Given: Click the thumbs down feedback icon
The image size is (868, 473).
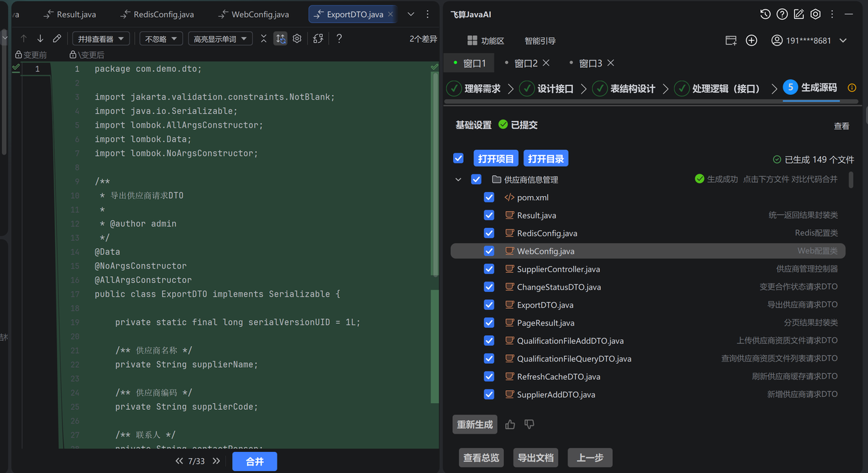Looking at the screenshot, I should [x=530, y=425].
